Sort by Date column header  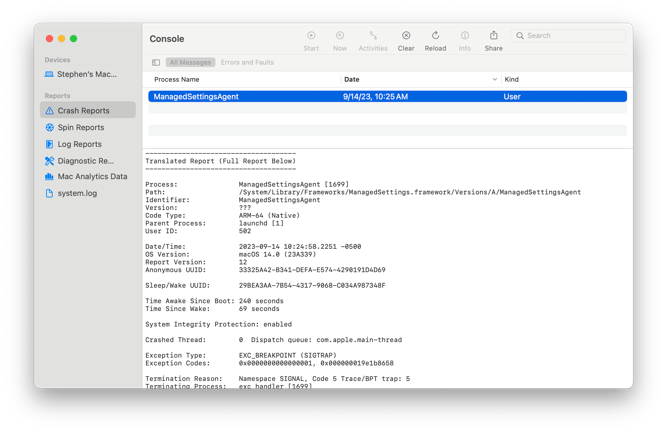pos(351,80)
